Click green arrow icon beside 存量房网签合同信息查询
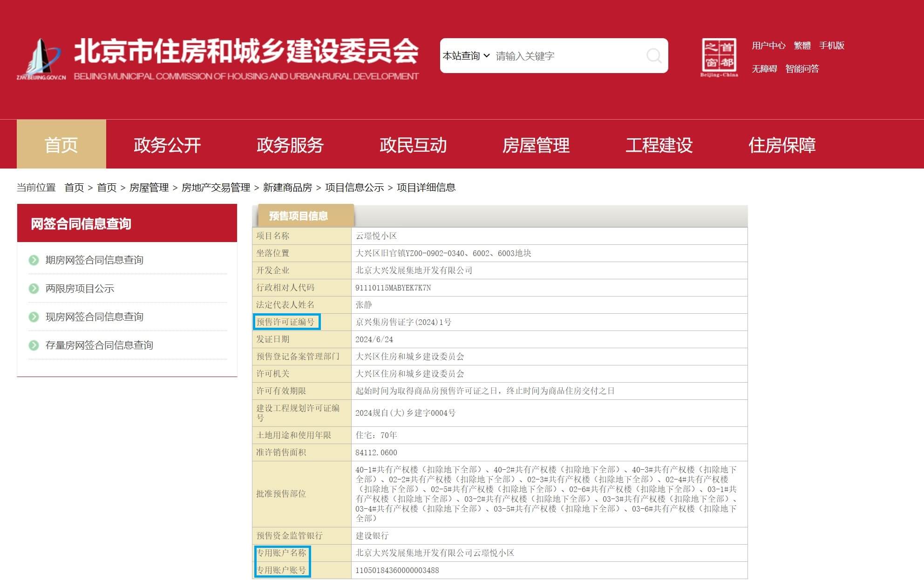 34,345
